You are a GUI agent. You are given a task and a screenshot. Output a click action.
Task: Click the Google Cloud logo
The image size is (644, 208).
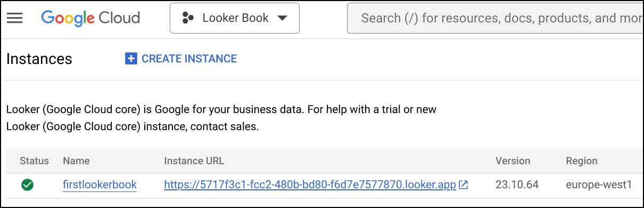pyautogui.click(x=90, y=18)
